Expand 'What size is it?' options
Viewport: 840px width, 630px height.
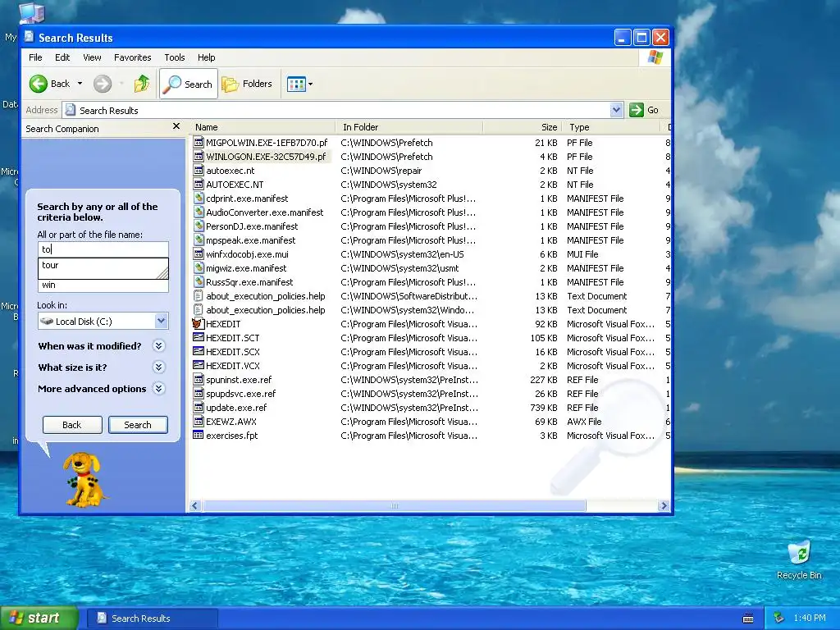coord(158,367)
